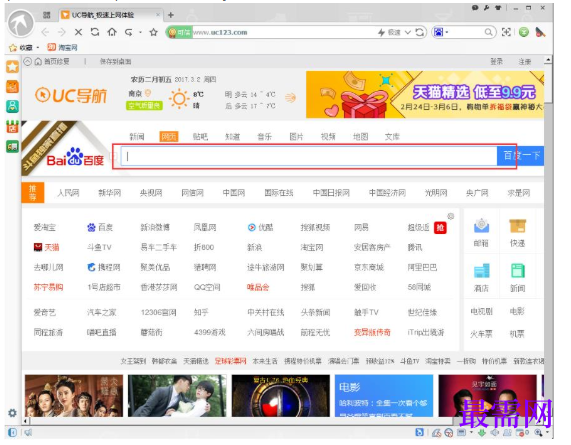Image resolution: width=571 pixels, height=445 pixels.
Task: Select the 贴吧 tab above search box
Action: coord(200,137)
